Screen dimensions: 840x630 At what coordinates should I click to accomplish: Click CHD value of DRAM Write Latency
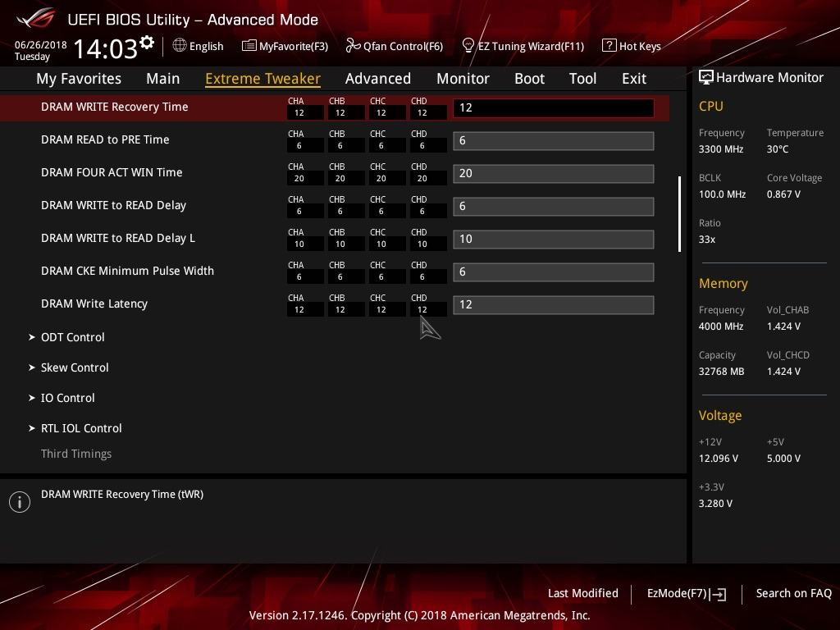point(422,309)
